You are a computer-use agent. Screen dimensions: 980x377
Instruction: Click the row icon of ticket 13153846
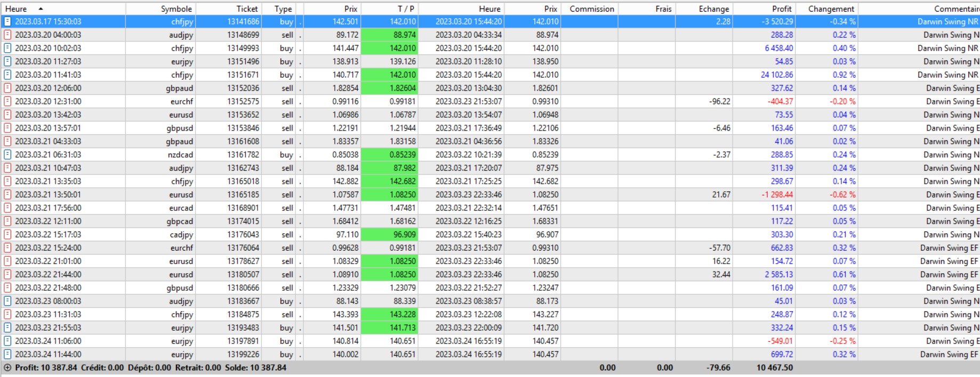(x=7, y=128)
